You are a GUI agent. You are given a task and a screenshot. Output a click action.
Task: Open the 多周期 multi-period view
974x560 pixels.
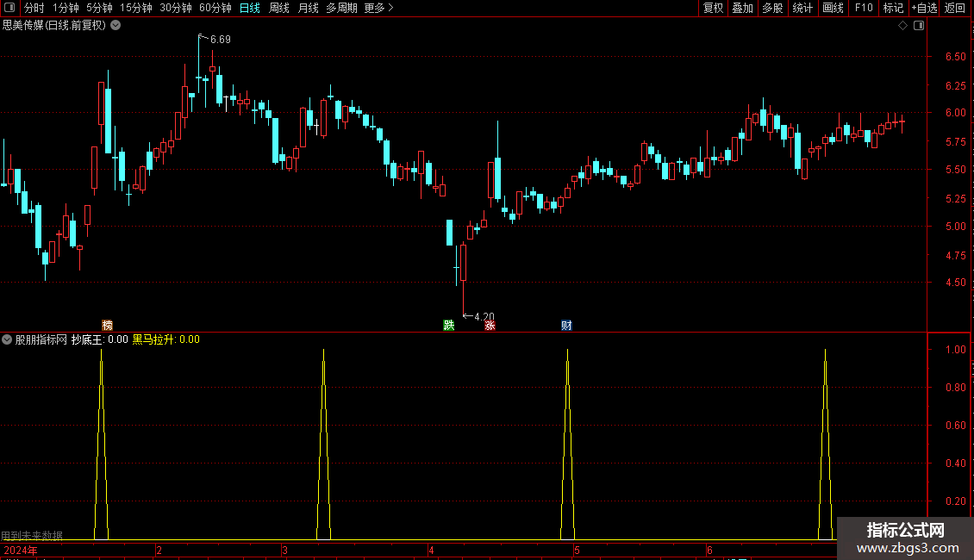click(341, 8)
